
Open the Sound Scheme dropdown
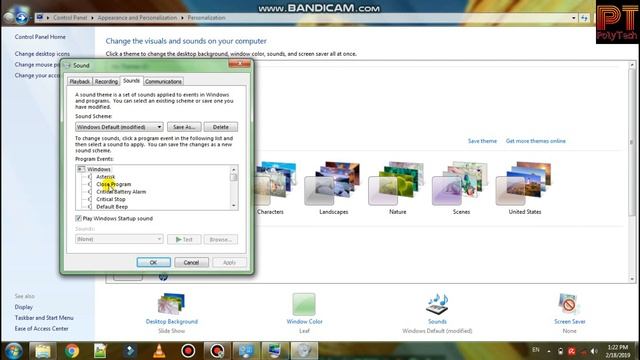[x=119, y=127]
